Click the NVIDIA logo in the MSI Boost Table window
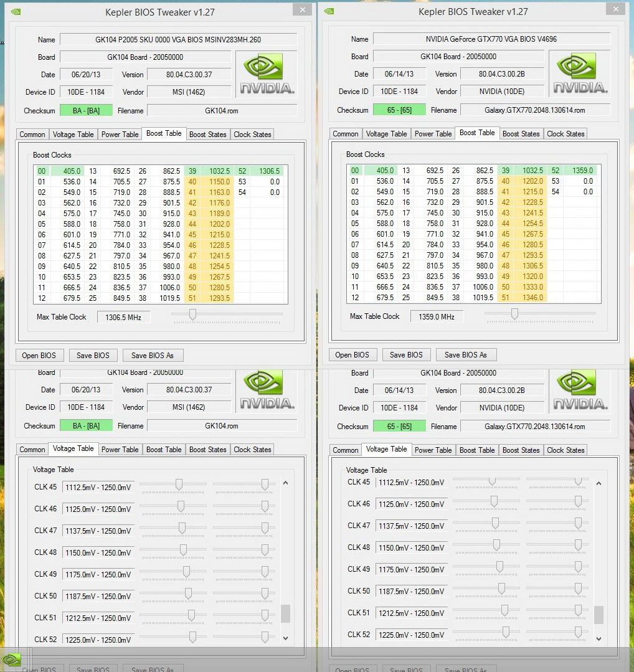The height and width of the screenshot is (672, 634). pyautogui.click(x=267, y=74)
